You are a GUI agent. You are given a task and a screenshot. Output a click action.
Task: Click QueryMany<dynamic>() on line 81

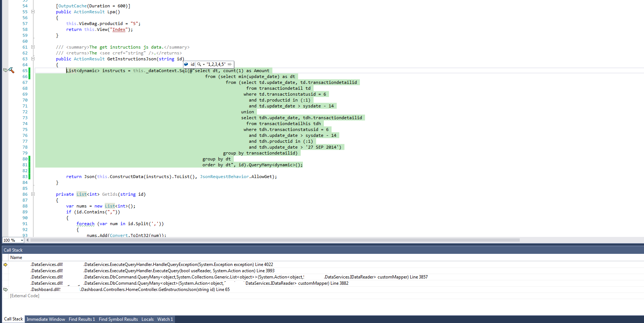click(274, 165)
